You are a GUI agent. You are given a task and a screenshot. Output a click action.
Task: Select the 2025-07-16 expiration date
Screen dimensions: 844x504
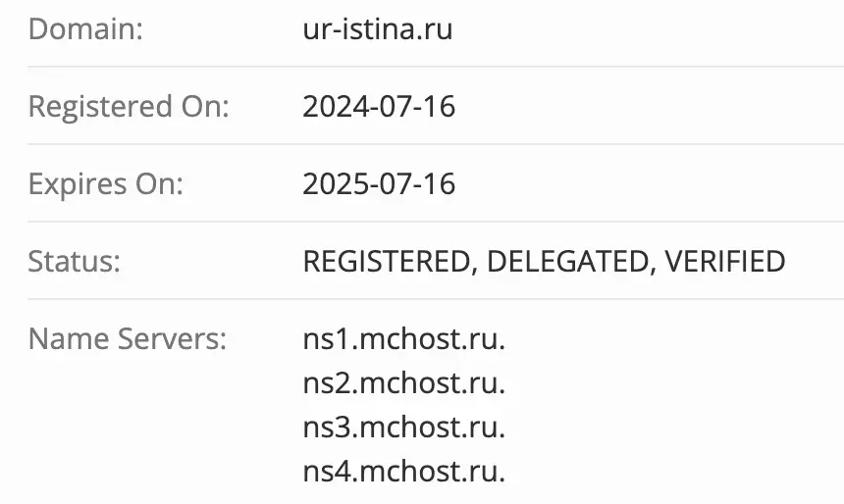click(379, 183)
